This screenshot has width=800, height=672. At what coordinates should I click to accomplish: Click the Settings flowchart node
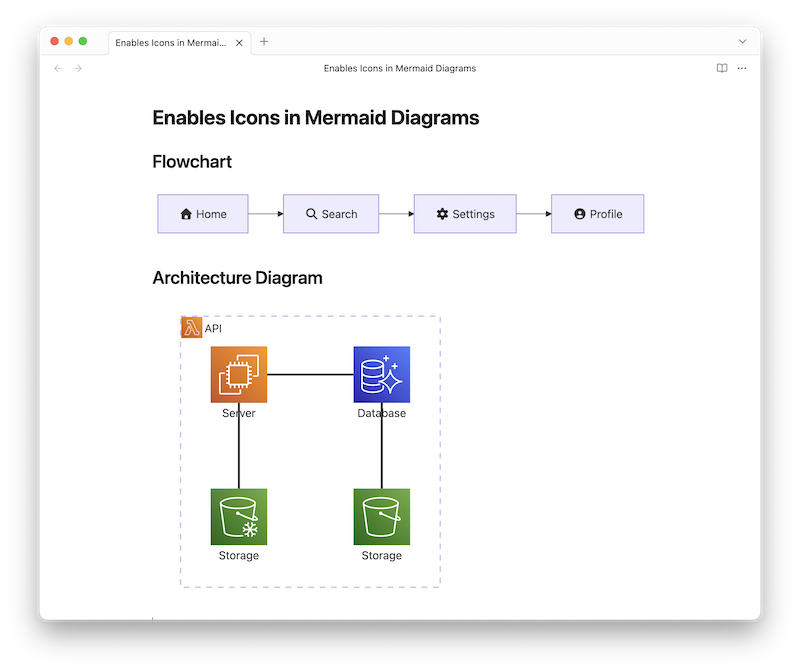click(x=465, y=214)
